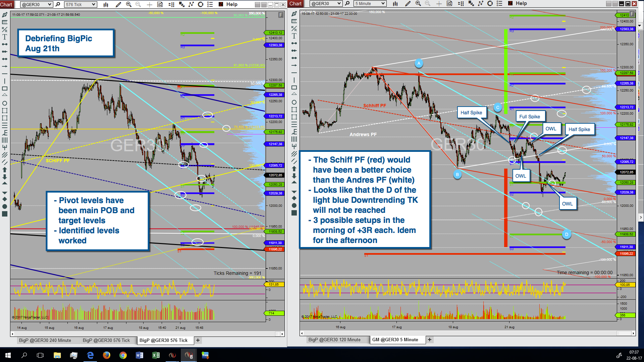
Task: Select the arrow down marker in left sidebar
Action: (5, 177)
